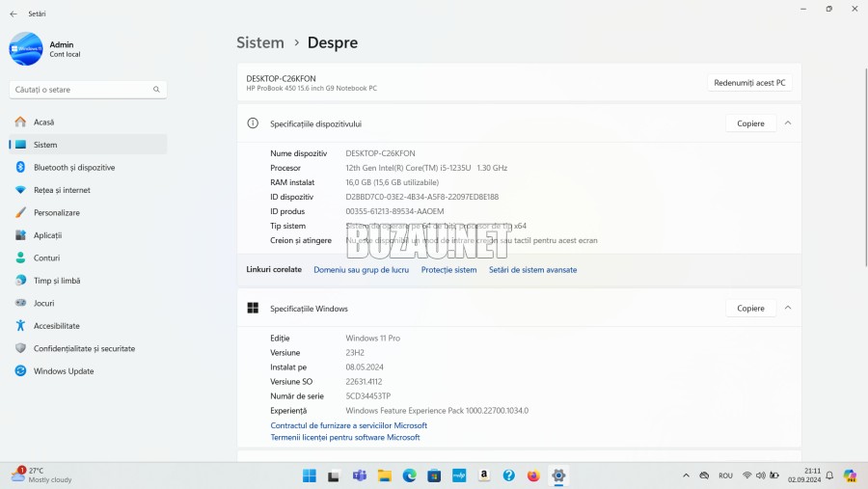Open 'Contractul de furnizare a serviciilor Microsoft'
Viewport: 868px width, 489px height.
pos(349,425)
